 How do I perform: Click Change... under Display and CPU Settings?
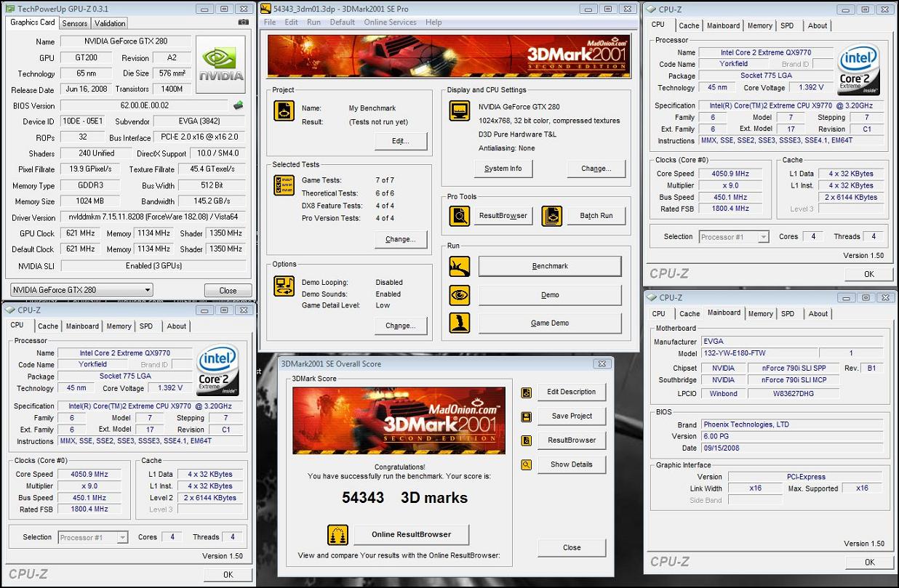(x=596, y=169)
